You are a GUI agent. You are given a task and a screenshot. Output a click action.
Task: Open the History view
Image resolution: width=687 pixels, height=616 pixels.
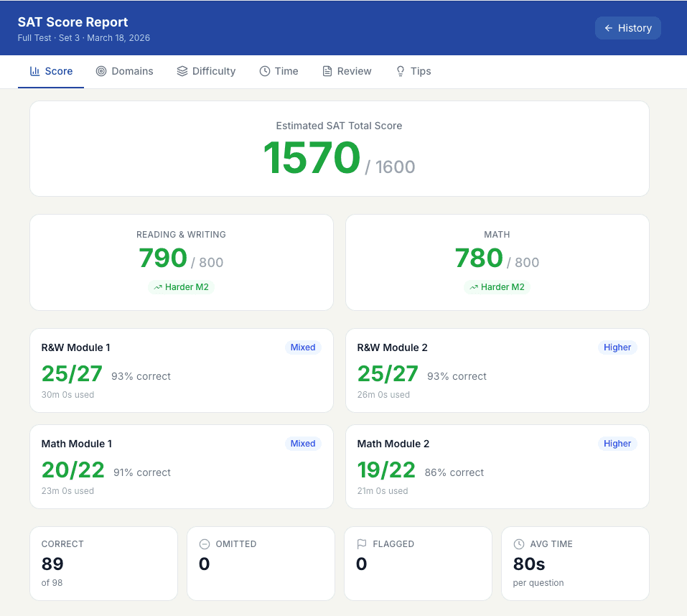pos(627,28)
